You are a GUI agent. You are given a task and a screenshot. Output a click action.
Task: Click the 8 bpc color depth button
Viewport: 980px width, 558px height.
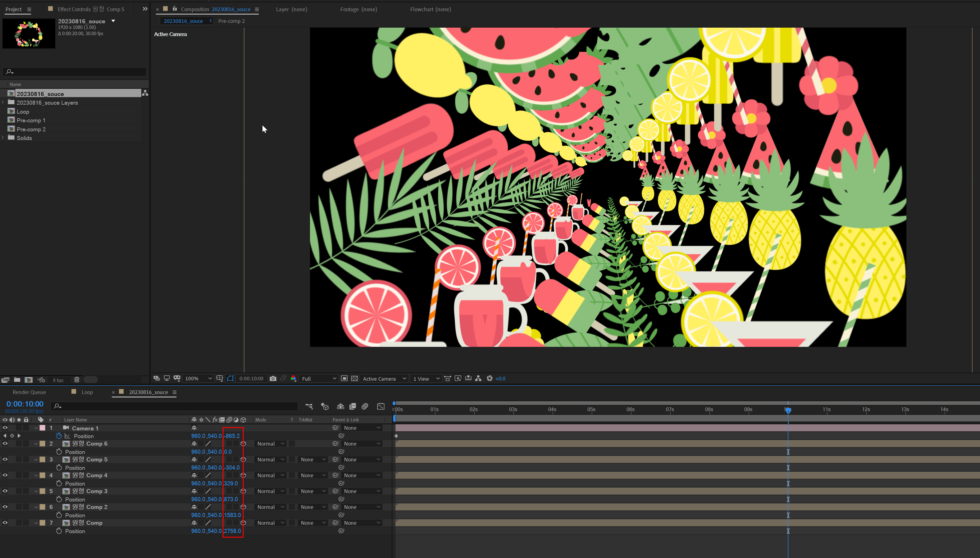[x=58, y=380]
